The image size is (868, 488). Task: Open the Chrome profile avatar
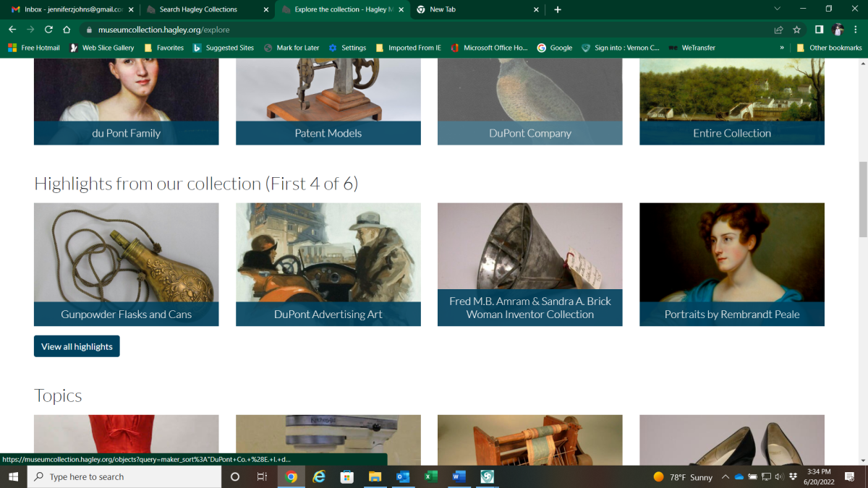[838, 30]
